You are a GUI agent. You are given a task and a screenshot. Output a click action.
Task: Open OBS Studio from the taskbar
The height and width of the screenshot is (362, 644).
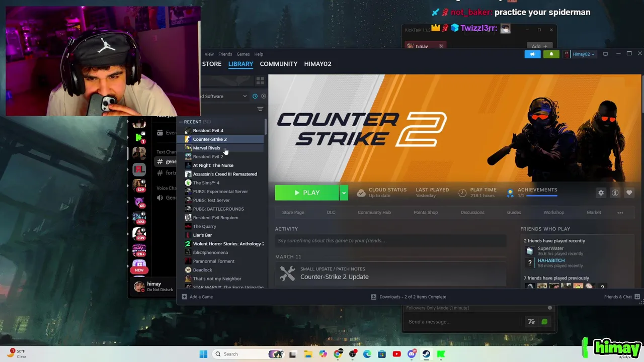(353, 354)
